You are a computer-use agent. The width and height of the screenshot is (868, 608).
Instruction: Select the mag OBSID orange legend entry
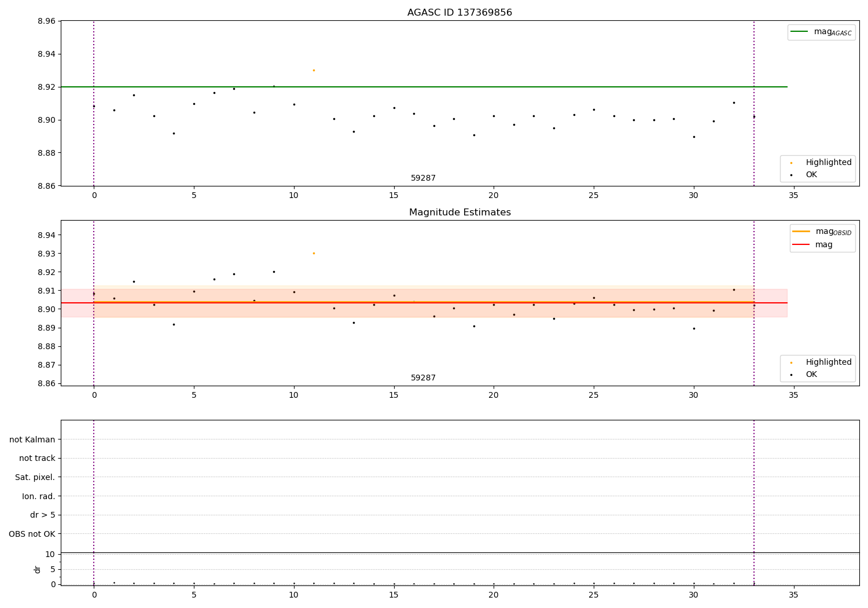(x=822, y=232)
